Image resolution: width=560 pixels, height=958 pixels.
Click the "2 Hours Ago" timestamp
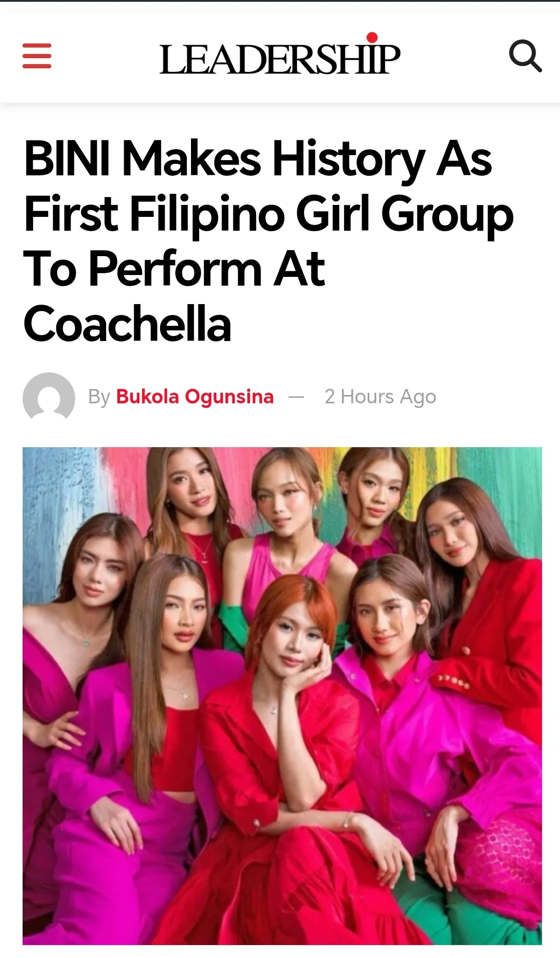coord(380,397)
